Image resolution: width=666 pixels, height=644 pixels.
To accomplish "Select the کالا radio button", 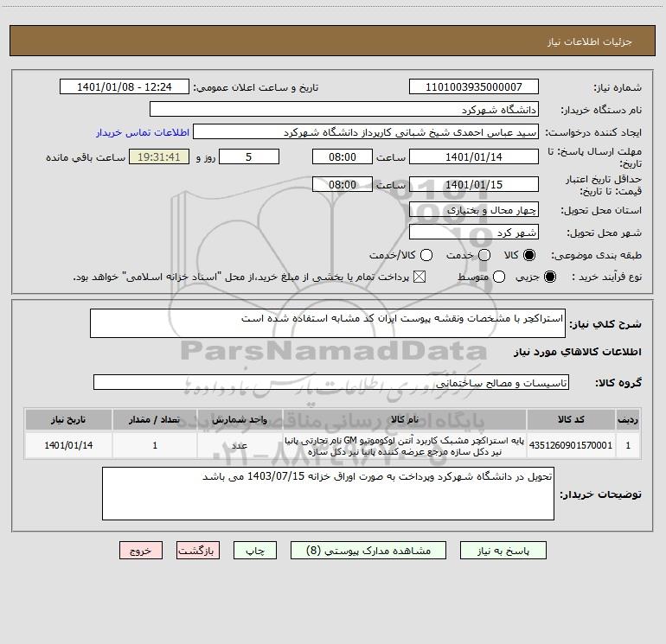I will 529,255.
